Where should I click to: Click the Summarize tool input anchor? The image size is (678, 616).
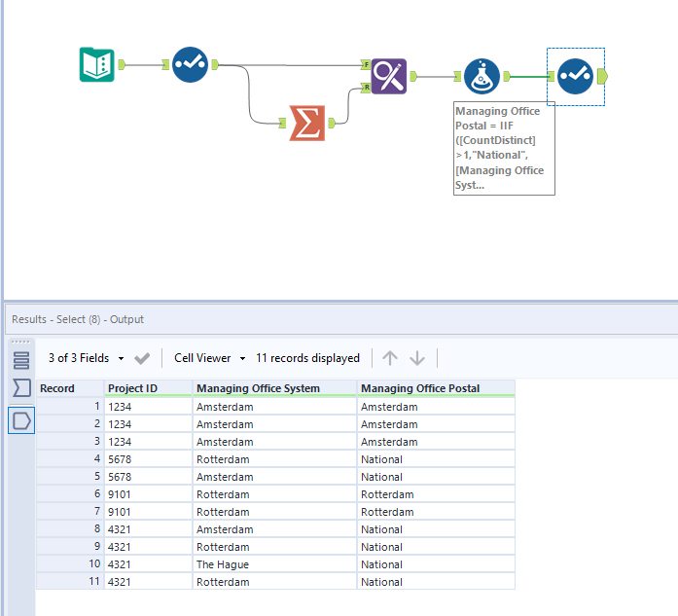tap(282, 123)
